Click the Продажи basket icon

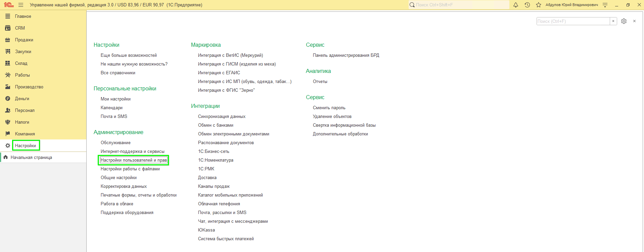click(x=8, y=40)
